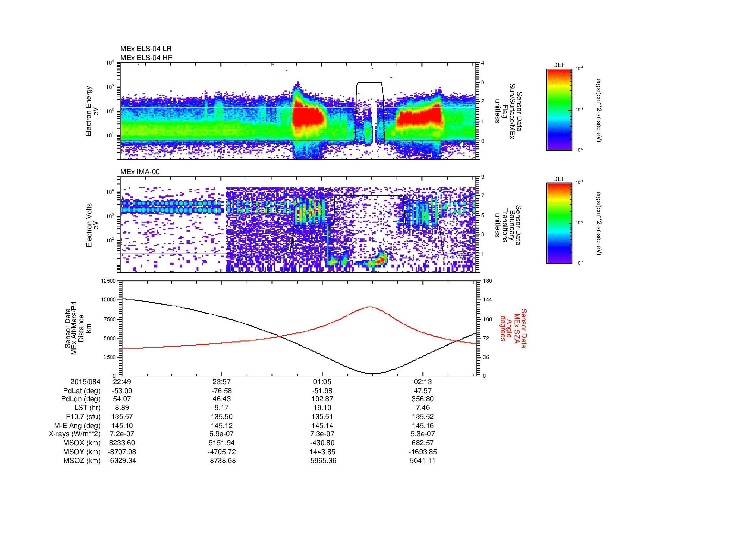Click the MSOX value 8233.60
Screen dimensions: 756x534
(122, 443)
